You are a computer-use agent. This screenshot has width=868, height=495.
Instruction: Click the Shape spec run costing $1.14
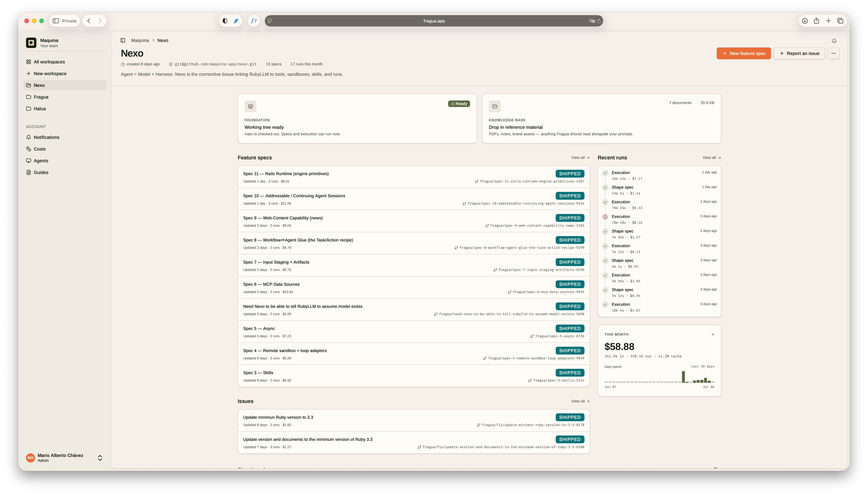(x=659, y=190)
